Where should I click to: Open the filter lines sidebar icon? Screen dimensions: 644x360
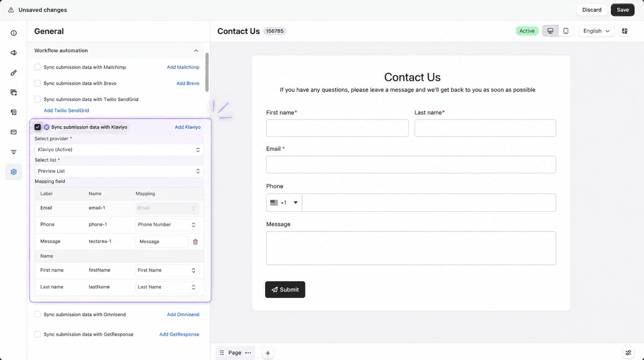pos(14,152)
